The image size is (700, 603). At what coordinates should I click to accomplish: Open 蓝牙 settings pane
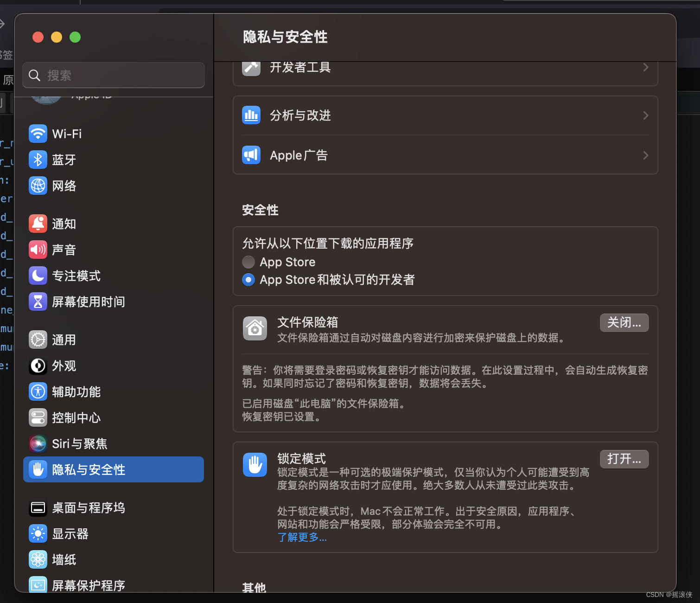[x=64, y=160]
